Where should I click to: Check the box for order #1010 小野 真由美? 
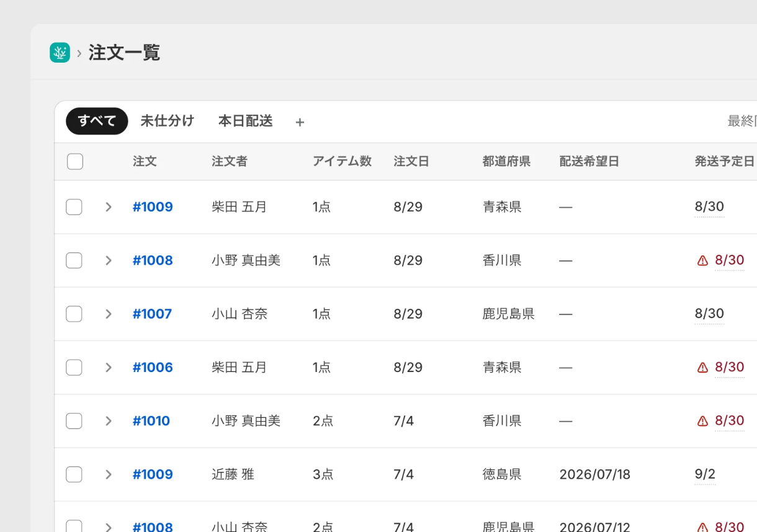(x=74, y=421)
